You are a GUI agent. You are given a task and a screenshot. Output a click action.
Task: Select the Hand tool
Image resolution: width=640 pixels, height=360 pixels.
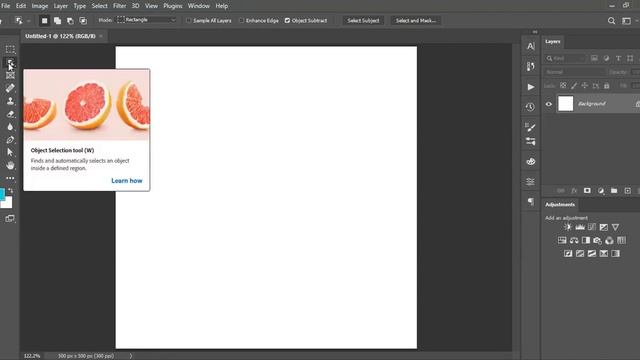tap(10, 165)
